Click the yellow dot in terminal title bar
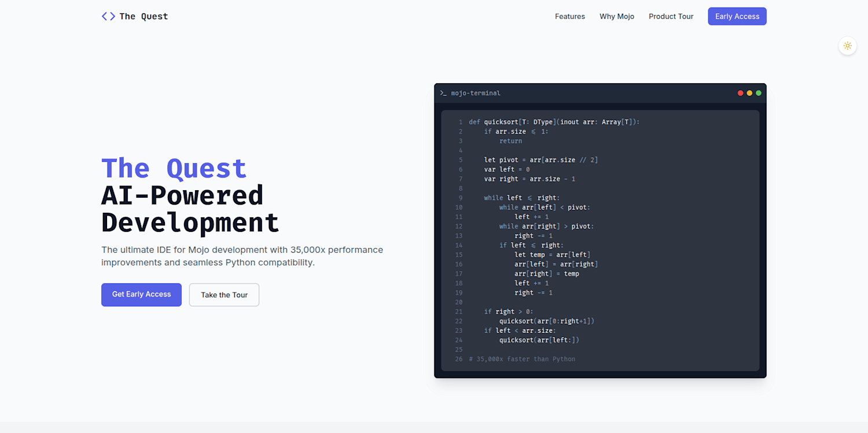The height and width of the screenshot is (433, 868). click(749, 93)
